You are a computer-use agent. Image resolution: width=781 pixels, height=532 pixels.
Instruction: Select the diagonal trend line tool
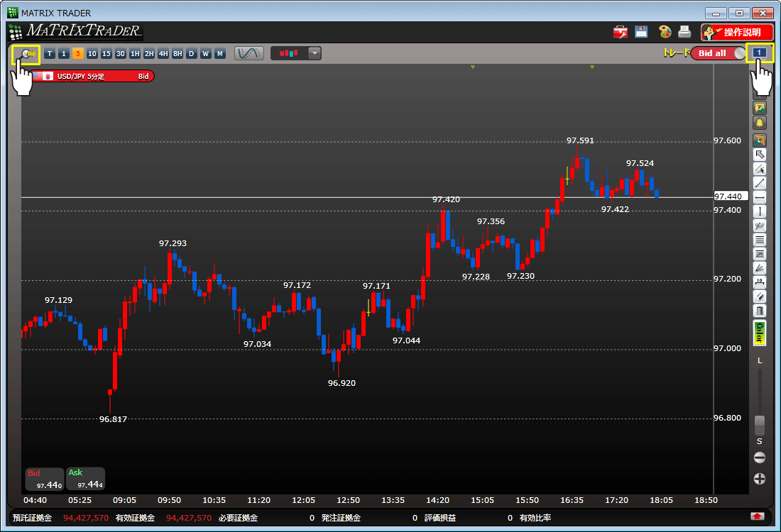760,183
